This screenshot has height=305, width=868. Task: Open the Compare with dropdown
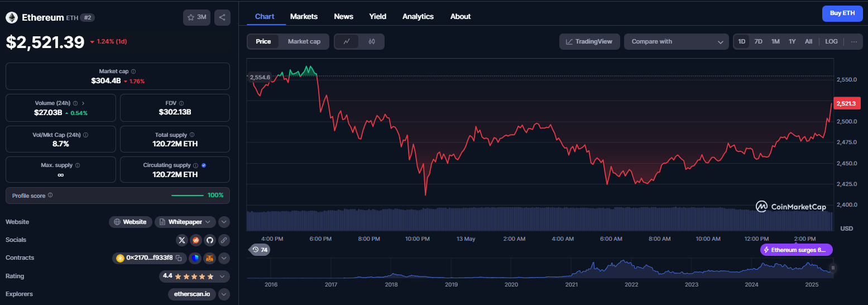[x=677, y=41]
